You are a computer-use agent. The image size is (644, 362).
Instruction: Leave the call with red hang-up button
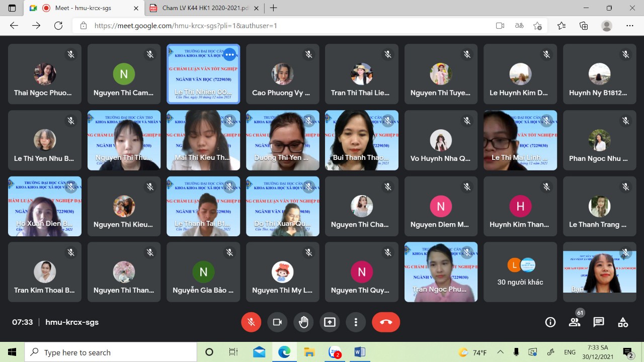click(x=386, y=322)
